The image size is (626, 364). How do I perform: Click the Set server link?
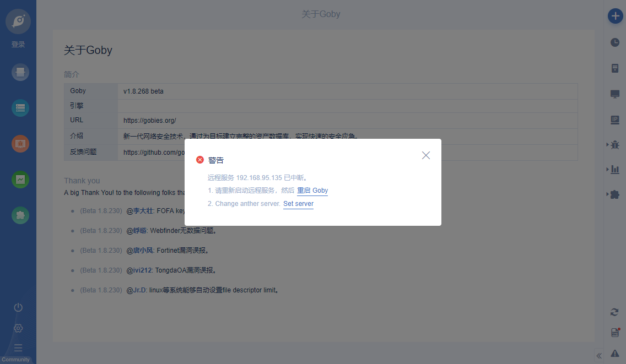[x=298, y=204]
